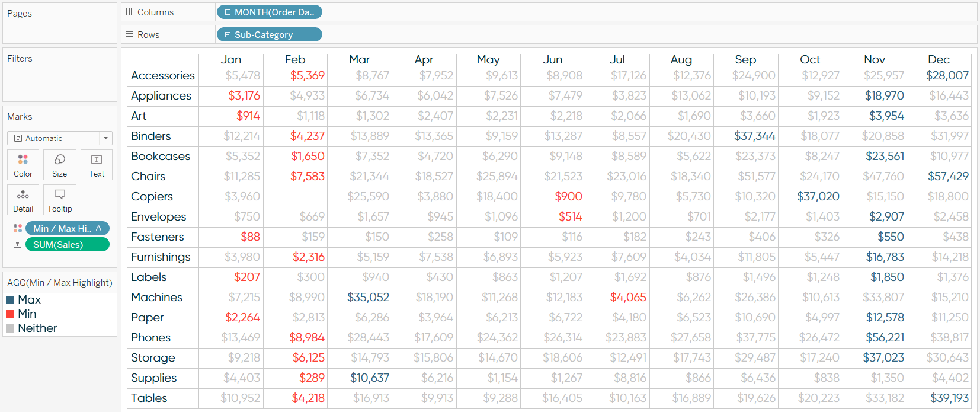Click the Max legend color swatch
Viewport: 980px width, 412px height.
coord(10,299)
